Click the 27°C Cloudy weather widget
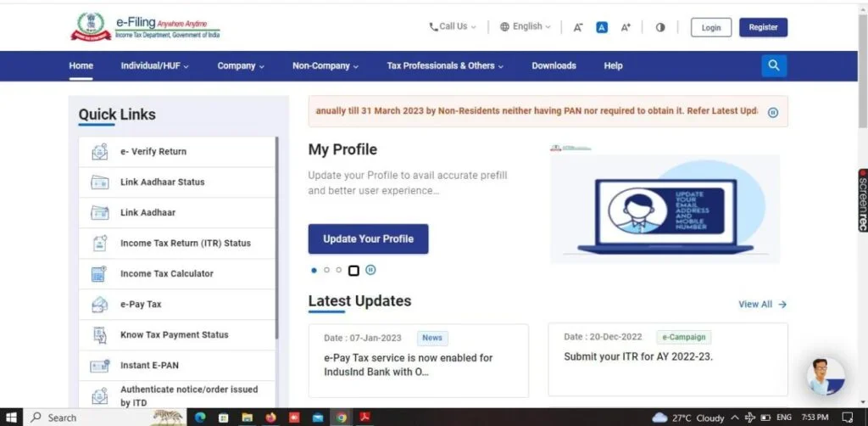This screenshot has width=868, height=426. [687, 418]
